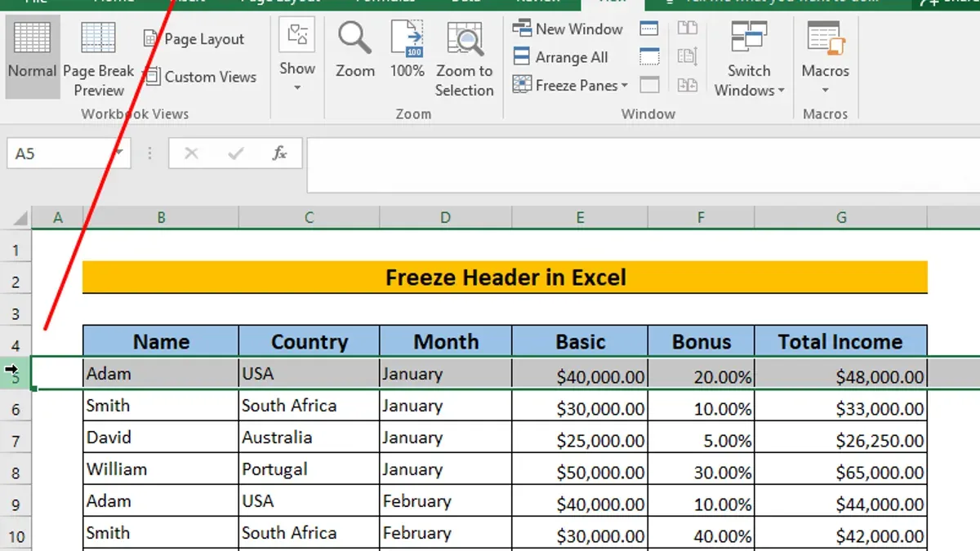Click Arrange All windows

tap(560, 57)
